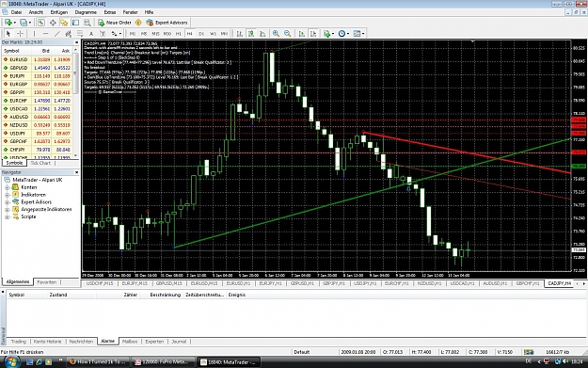
Task: Open the Einfügen menu
Action: click(x=59, y=12)
